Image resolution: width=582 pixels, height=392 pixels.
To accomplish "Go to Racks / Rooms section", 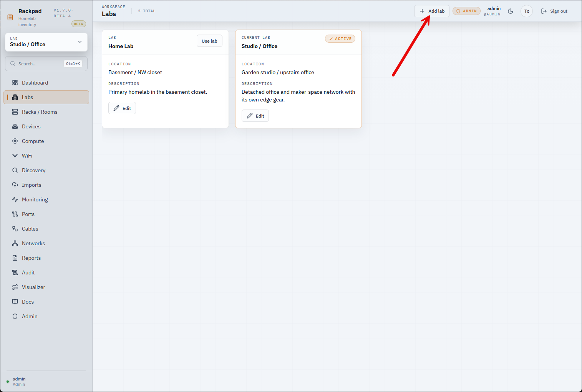I will point(46,112).
